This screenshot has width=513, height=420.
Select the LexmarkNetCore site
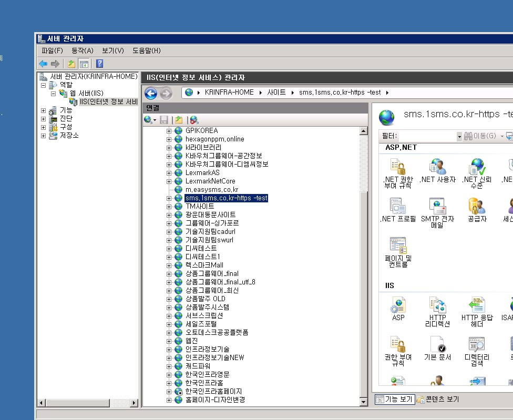pos(210,181)
